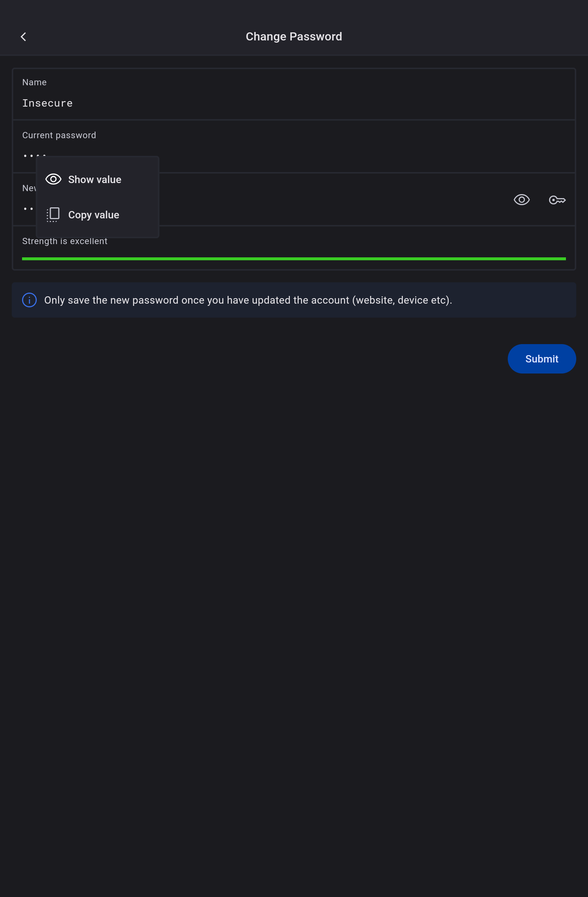
Task: Click the eye icon beside Show value
Action: coord(53,179)
